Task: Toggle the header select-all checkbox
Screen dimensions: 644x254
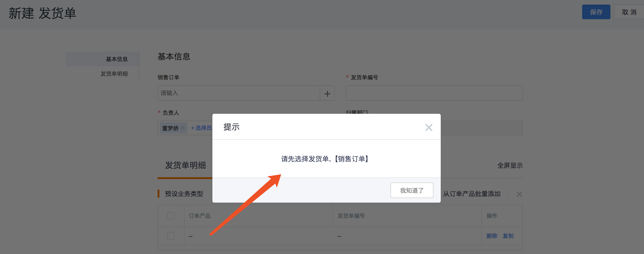Action: pyautogui.click(x=171, y=215)
